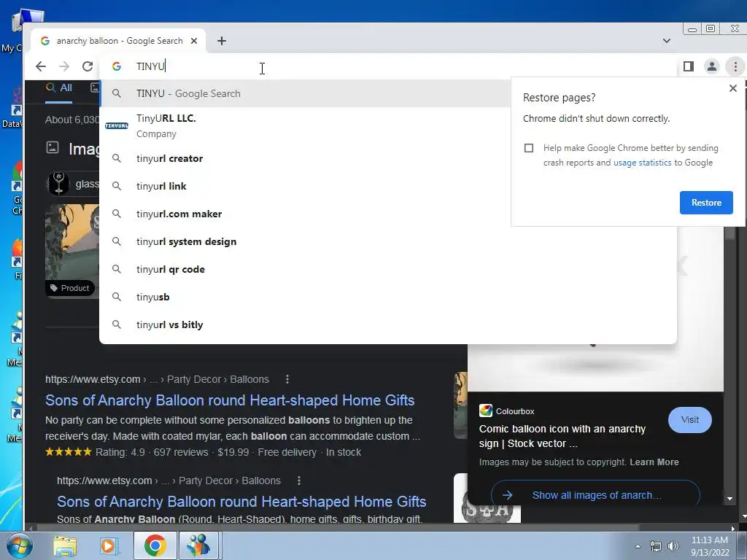Toggle the Chrome side panel

(689, 66)
